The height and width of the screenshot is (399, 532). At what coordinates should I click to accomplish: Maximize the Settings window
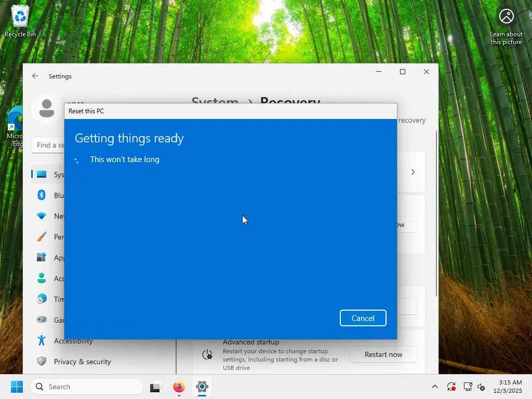(403, 72)
